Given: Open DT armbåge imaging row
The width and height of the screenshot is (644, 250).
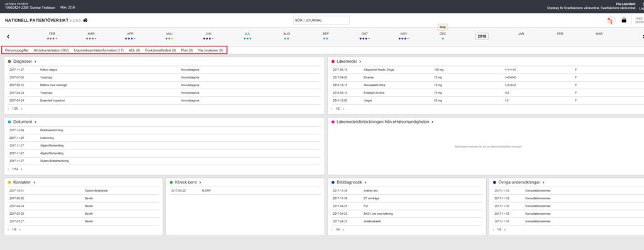Looking at the screenshot, I should click(x=407, y=198).
